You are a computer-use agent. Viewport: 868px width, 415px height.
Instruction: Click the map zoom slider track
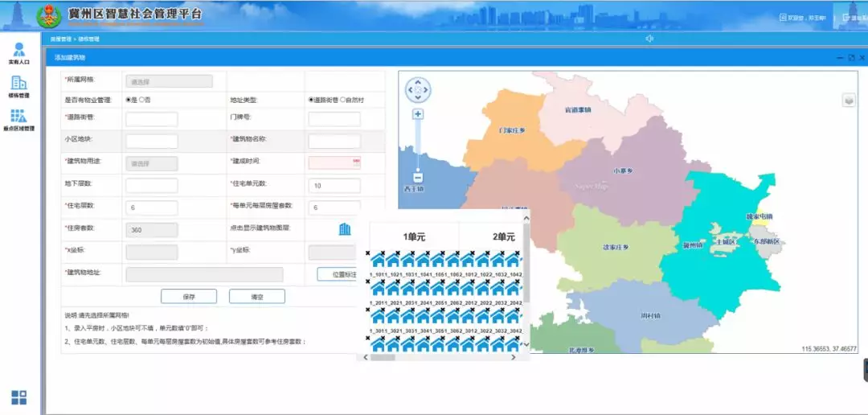click(x=418, y=144)
